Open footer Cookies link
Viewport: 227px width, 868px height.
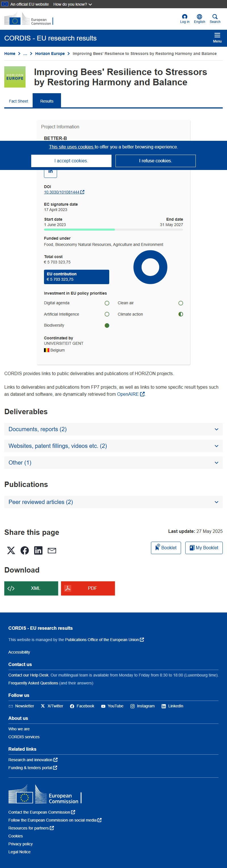(16, 836)
